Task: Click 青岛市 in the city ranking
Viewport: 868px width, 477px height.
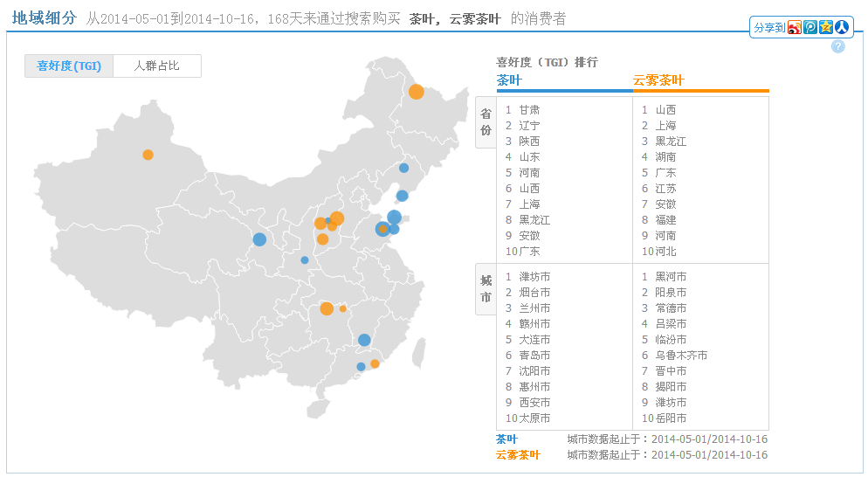Action: pyautogui.click(x=534, y=355)
